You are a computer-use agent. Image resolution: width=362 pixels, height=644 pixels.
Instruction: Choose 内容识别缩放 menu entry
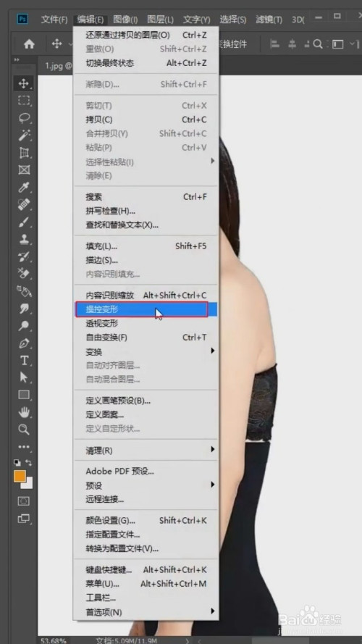[146, 296]
